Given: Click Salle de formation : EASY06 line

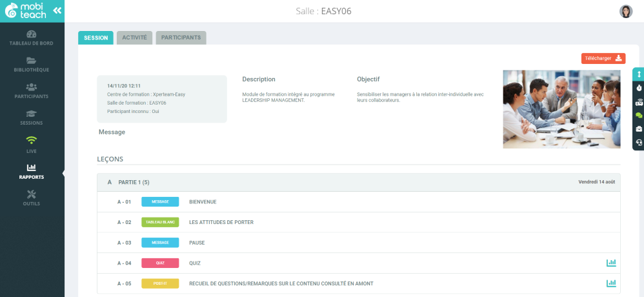Looking at the screenshot, I should click(x=136, y=103).
